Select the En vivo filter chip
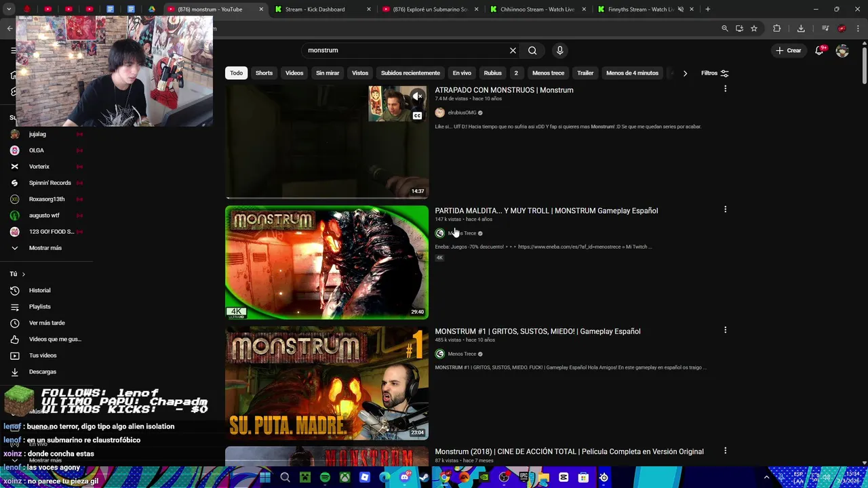Screen dimensions: 868x488 (x=462, y=73)
